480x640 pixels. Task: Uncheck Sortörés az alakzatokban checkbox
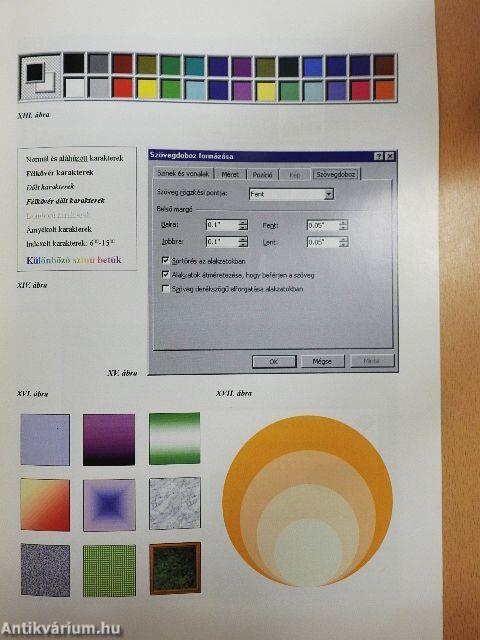(165, 260)
